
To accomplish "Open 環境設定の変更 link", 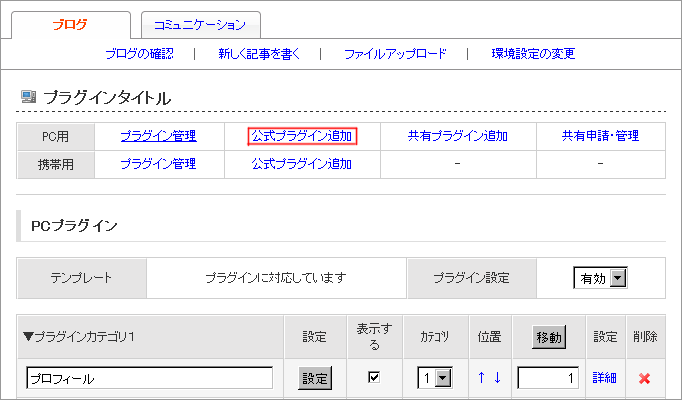I will point(533,54).
